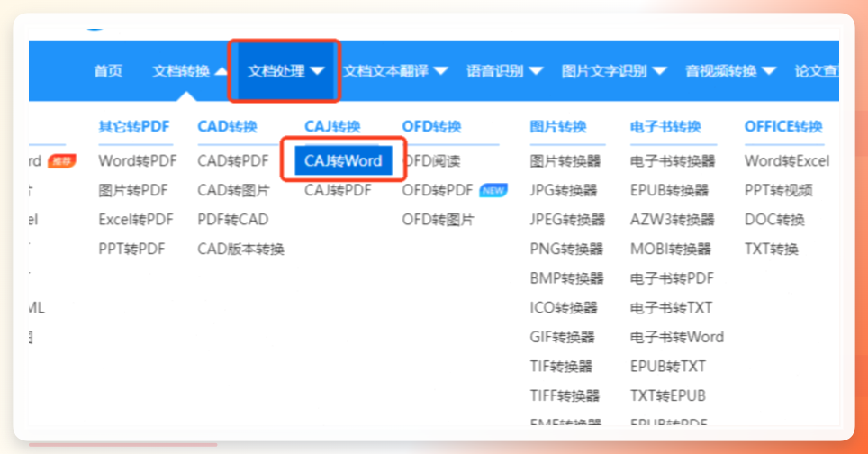
Task: Choose PPT转PDF
Action: click(x=131, y=250)
